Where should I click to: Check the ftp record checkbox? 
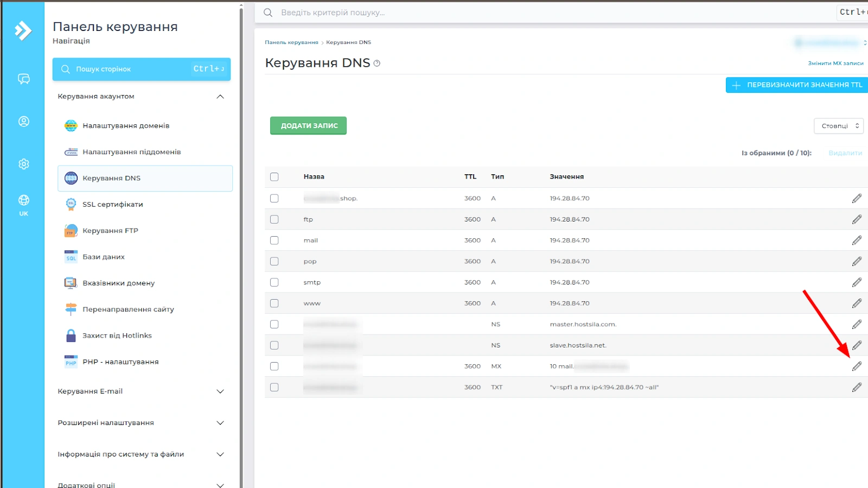275,219
